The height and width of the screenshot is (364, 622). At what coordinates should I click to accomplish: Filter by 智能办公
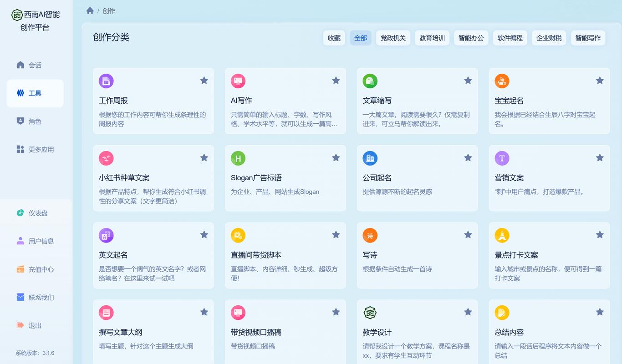(471, 38)
